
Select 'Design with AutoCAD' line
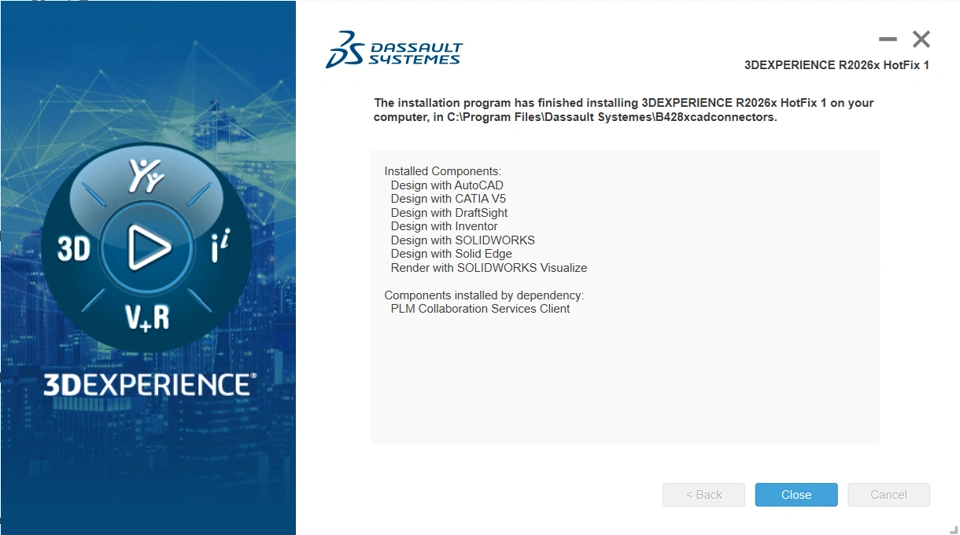(x=447, y=185)
